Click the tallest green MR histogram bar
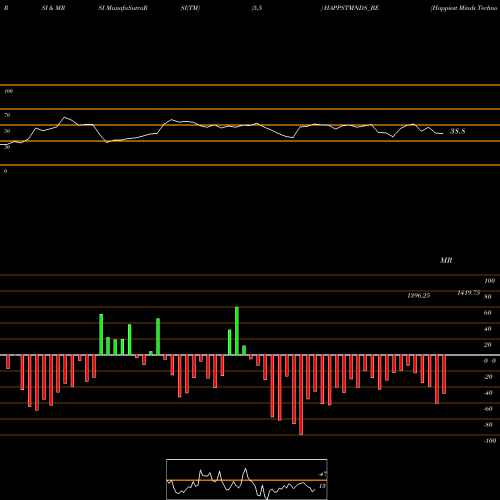This screenshot has width=500, height=500. coord(237,331)
